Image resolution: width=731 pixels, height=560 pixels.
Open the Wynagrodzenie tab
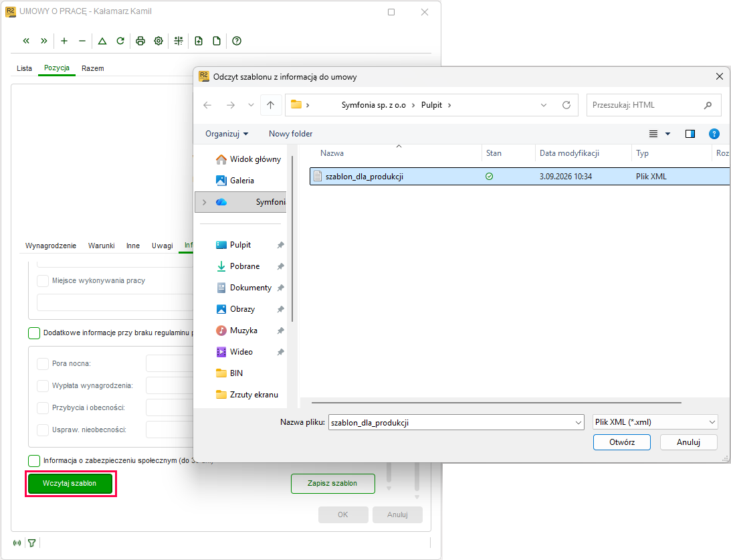[x=51, y=246]
